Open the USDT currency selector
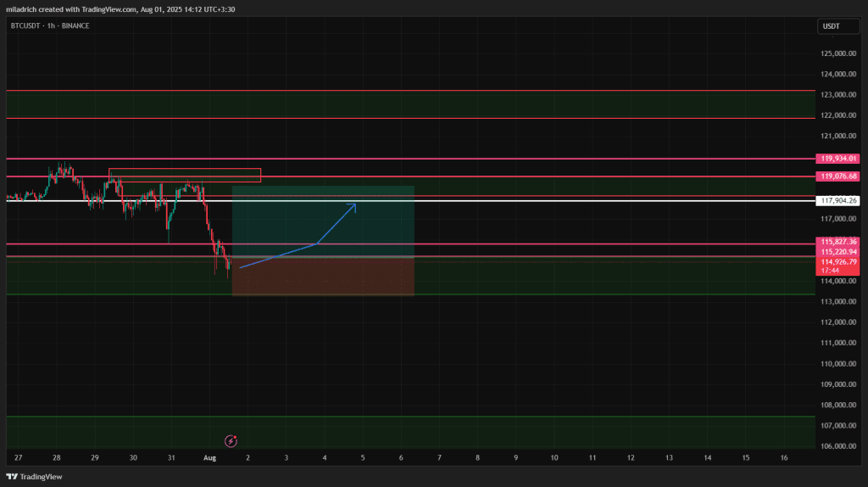Screen dimensions: 868x487 831,26
